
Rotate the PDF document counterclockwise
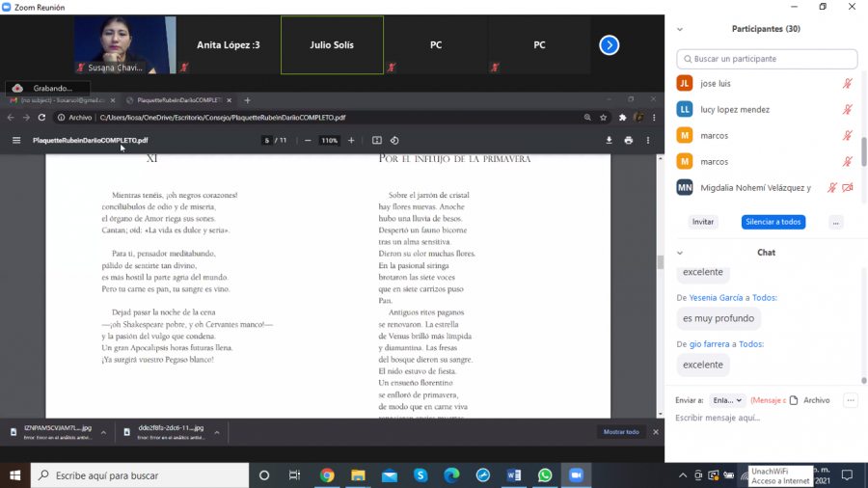[x=394, y=141]
